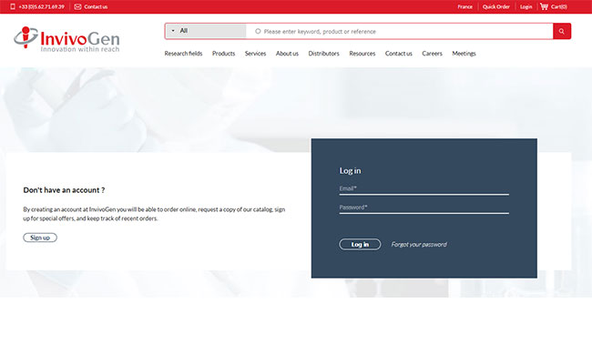Screen dimensions: 592x364
Task: Open the About us menu
Action: [x=287, y=54]
